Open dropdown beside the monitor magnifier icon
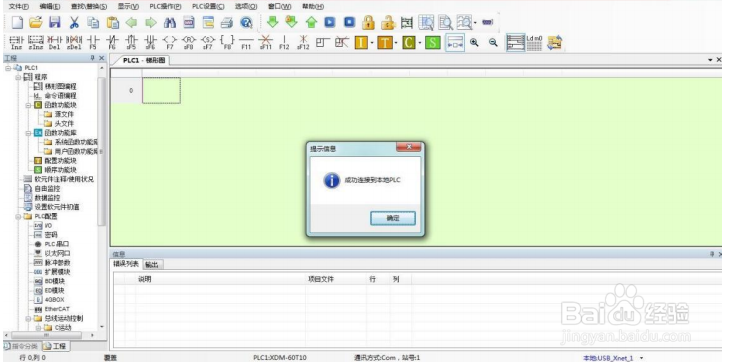This screenshot has width=732, height=362. point(476,22)
